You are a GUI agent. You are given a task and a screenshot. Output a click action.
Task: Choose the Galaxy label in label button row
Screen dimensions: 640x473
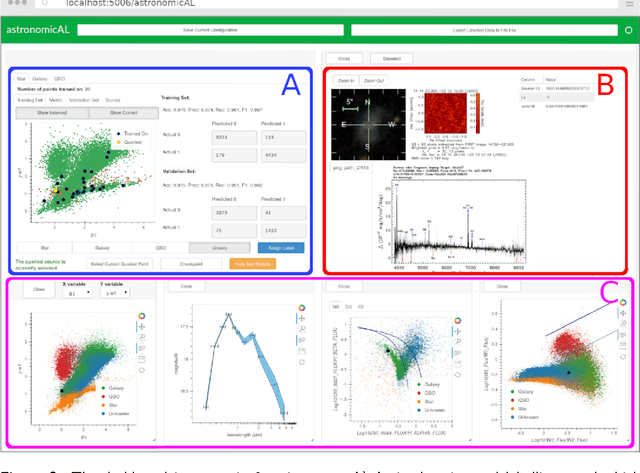pyautogui.click(x=102, y=248)
